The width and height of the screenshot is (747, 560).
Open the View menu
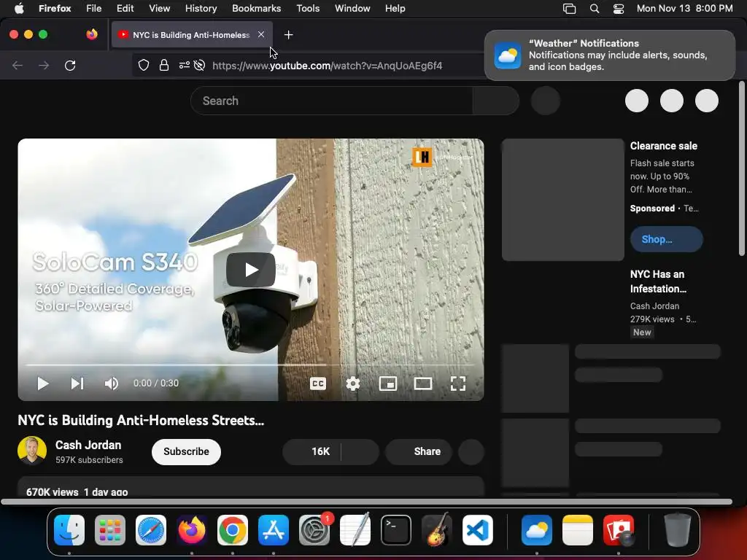159,8
